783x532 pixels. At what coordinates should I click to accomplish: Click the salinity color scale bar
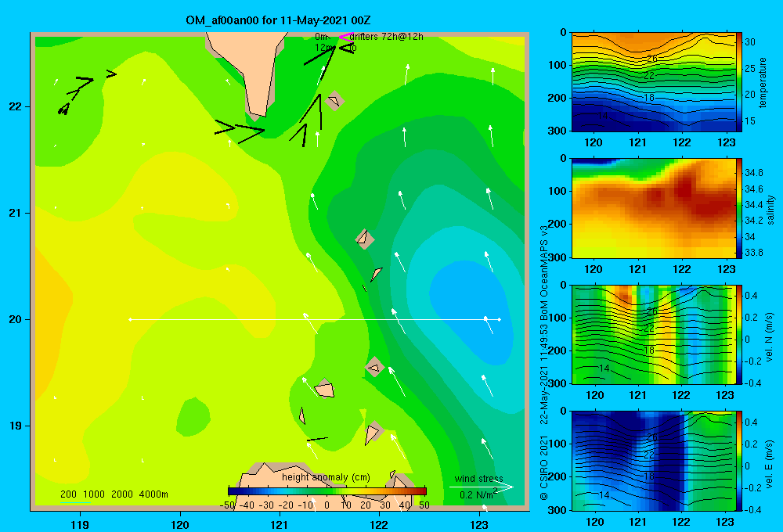739,208
